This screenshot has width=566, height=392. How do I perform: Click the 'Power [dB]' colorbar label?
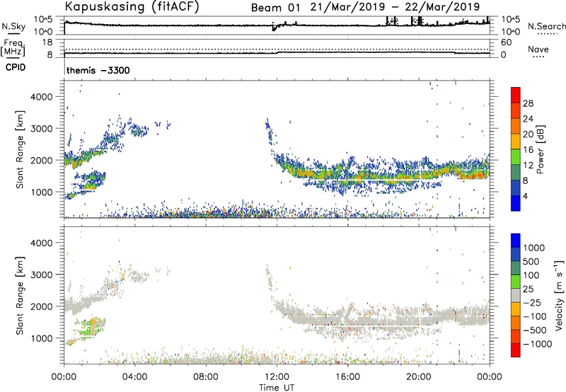[x=540, y=149]
